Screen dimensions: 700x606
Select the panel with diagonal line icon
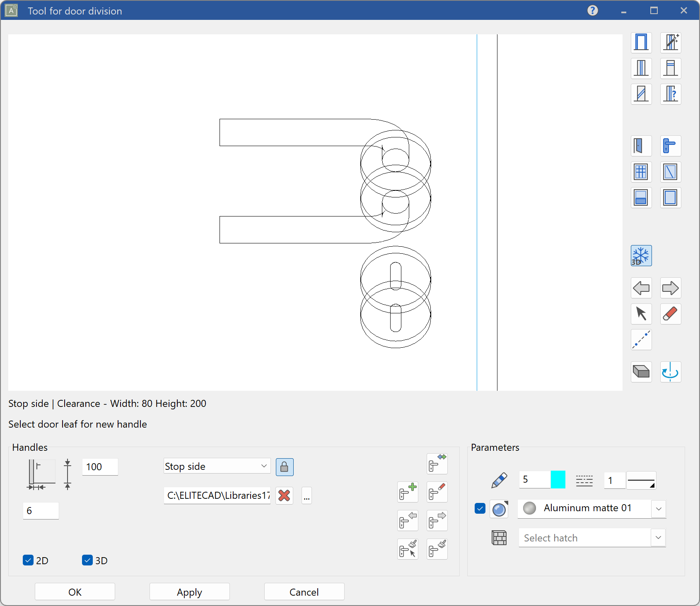pos(671,172)
